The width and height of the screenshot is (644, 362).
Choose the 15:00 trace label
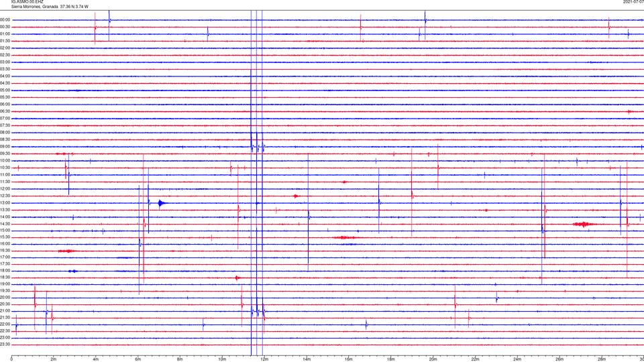(x=5, y=231)
